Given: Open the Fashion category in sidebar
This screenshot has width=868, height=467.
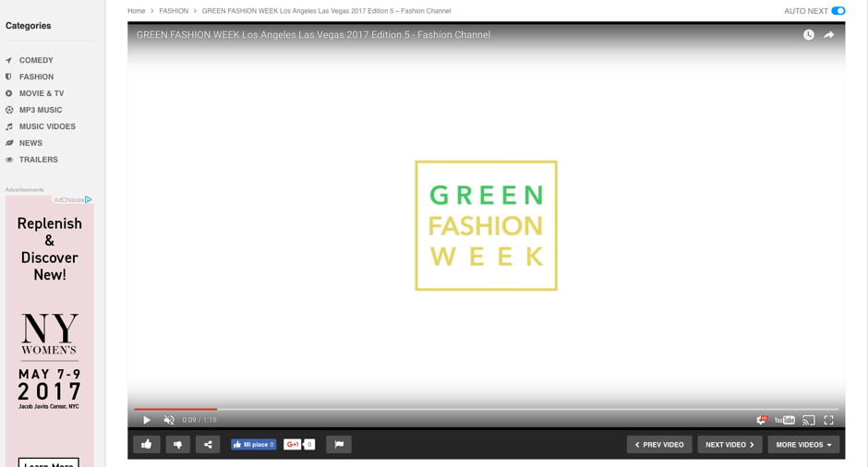Looking at the screenshot, I should tap(36, 77).
